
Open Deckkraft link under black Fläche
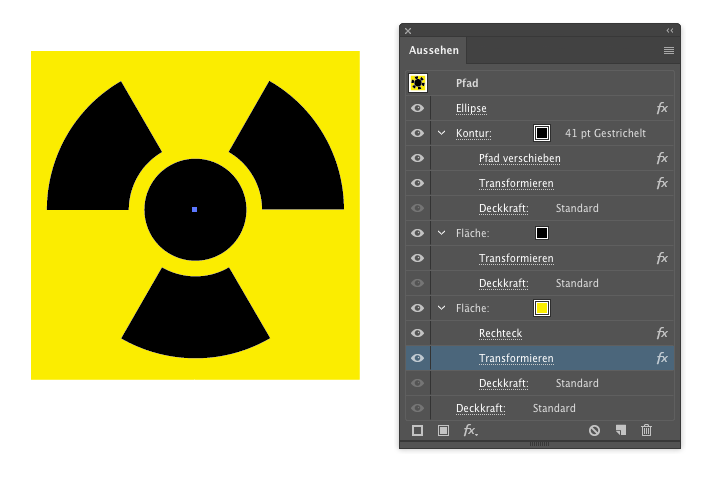click(x=504, y=284)
